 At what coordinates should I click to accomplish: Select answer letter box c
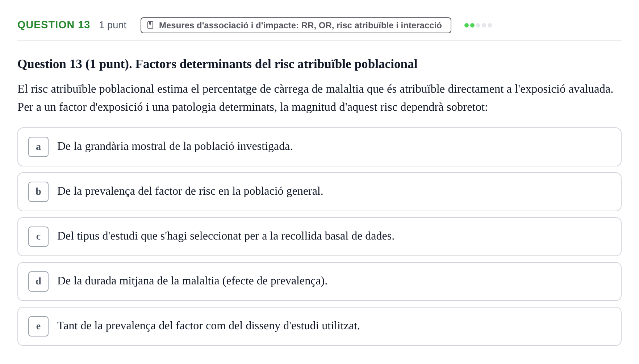[x=38, y=237]
